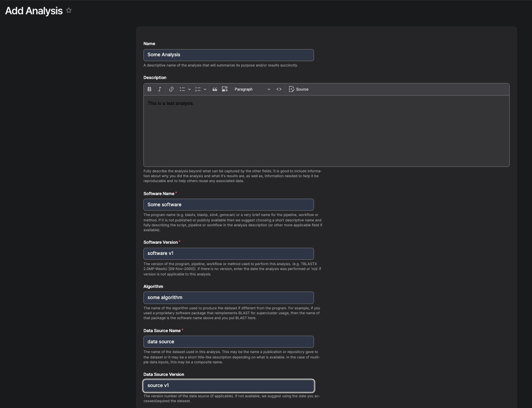
Task: Focus the Software Version field 'software v1'
Action: click(229, 254)
